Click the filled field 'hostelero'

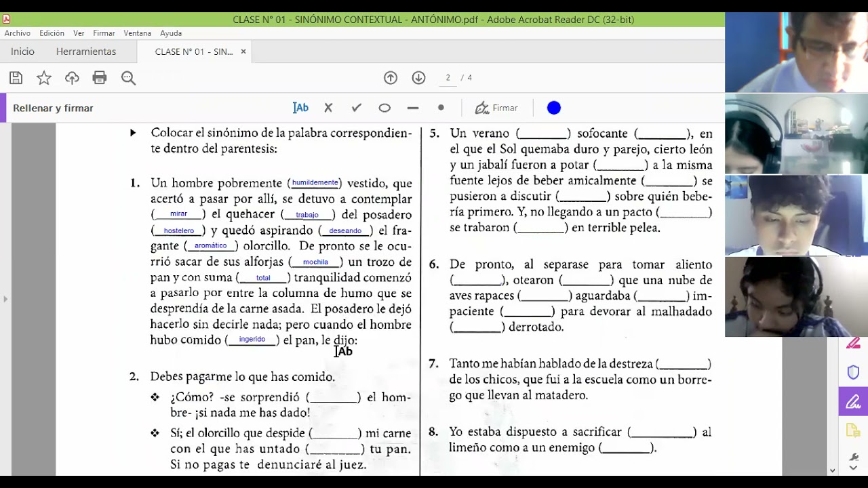point(179,230)
